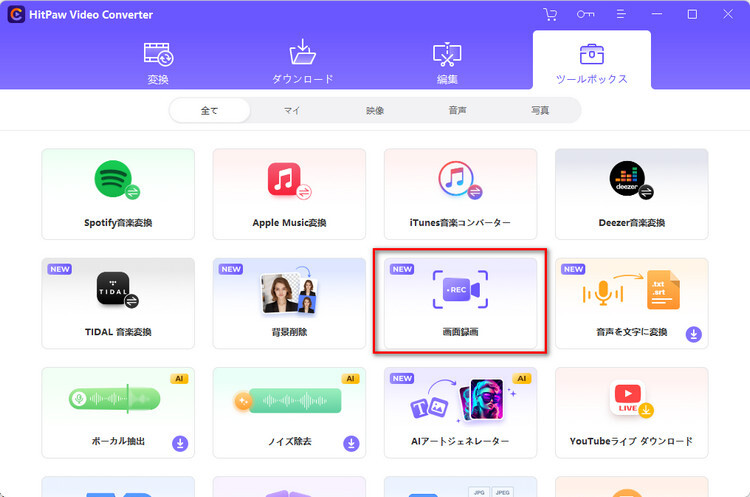
Task: Open the shopping cart icon
Action: 550,14
